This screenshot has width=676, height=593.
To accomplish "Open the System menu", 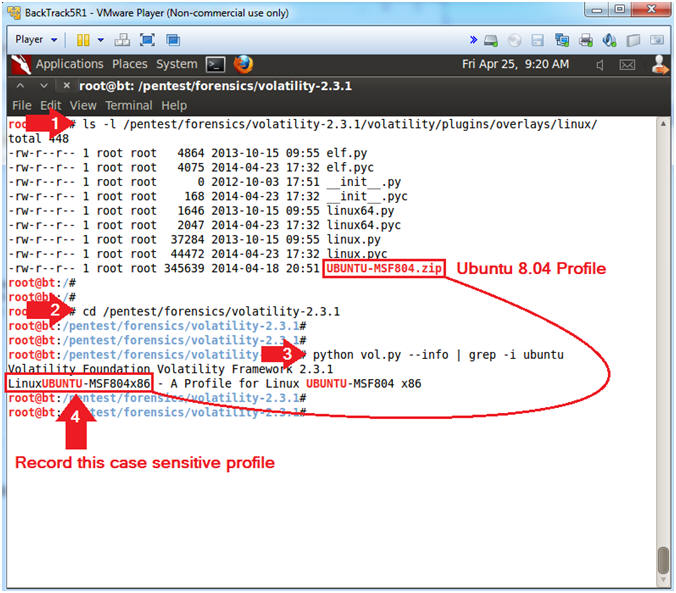I will tap(177, 64).
